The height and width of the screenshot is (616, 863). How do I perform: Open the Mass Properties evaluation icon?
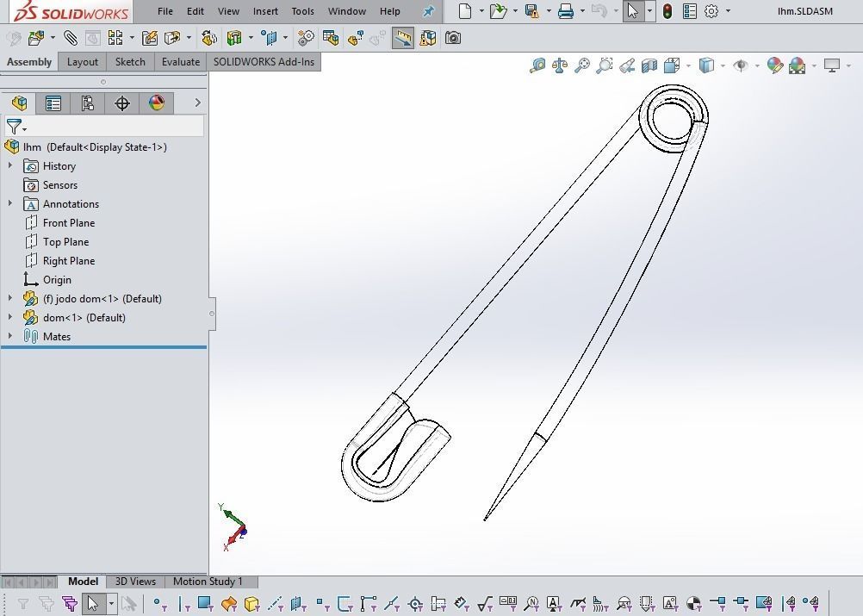560,65
